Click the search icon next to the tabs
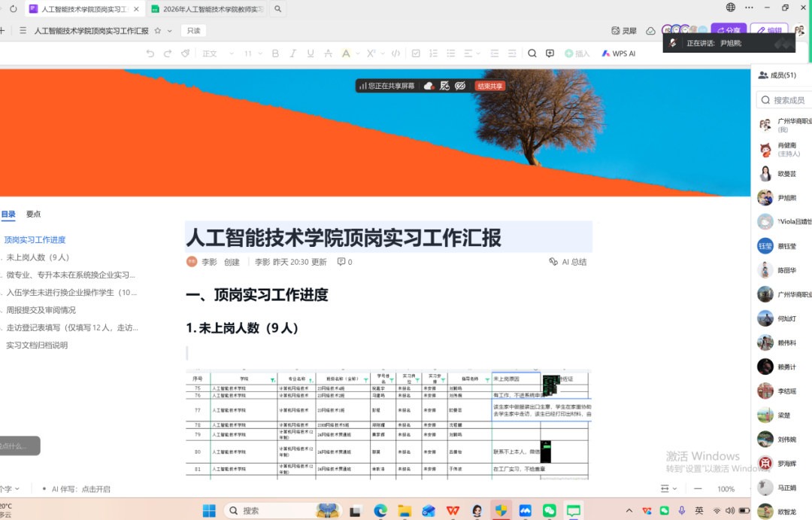Screen dimensions: 812x520 [278, 9]
